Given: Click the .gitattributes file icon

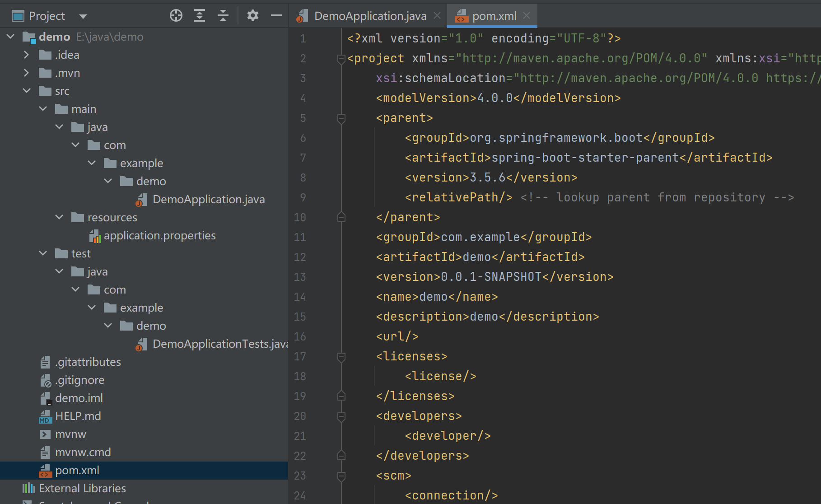Looking at the screenshot, I should [45, 362].
